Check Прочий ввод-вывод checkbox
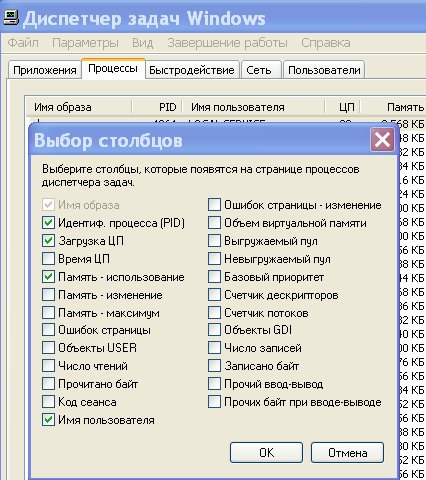This screenshot has width=426, height=480. (x=214, y=384)
